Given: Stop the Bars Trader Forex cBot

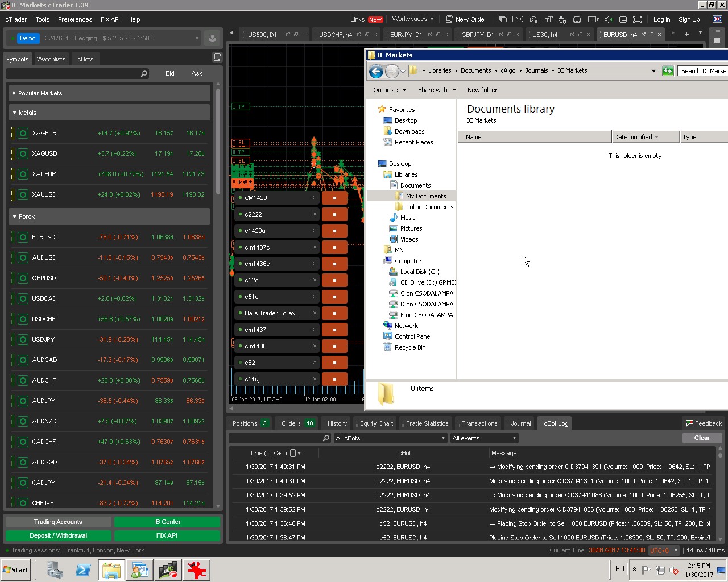Looking at the screenshot, I should [334, 313].
